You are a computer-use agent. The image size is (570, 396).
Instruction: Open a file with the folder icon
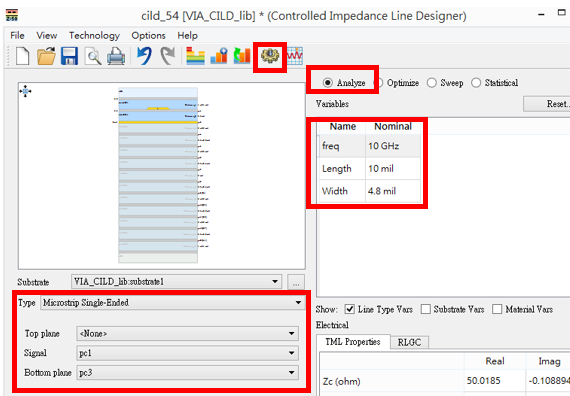(x=46, y=56)
